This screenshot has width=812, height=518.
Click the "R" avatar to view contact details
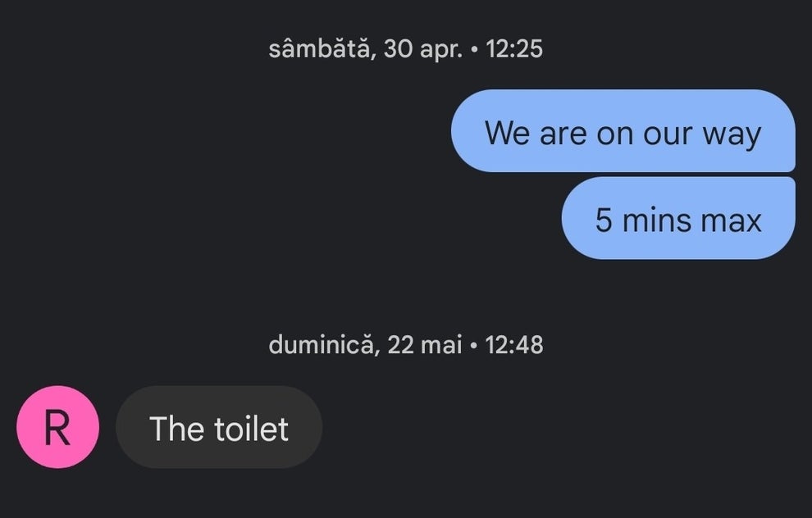click(x=57, y=426)
